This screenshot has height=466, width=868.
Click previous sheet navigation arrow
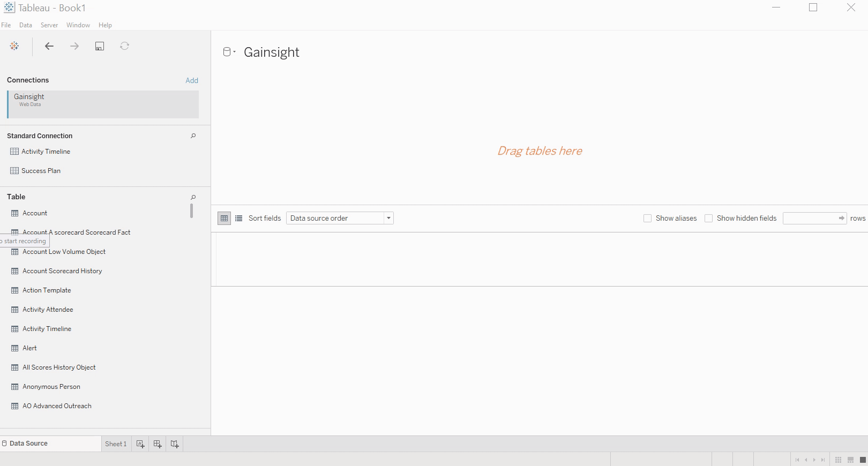click(x=806, y=460)
